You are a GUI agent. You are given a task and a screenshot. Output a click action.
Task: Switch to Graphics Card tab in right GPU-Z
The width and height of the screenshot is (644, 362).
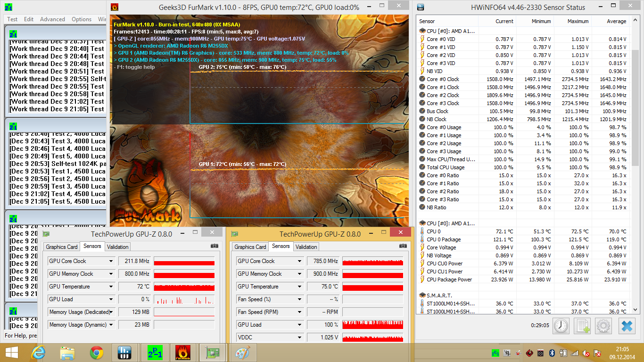pos(250,247)
